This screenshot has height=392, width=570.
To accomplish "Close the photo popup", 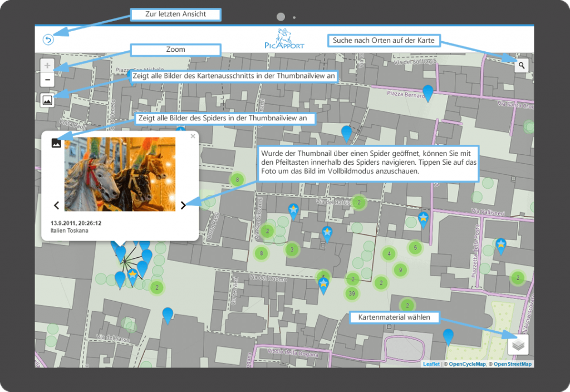I will point(193,136).
